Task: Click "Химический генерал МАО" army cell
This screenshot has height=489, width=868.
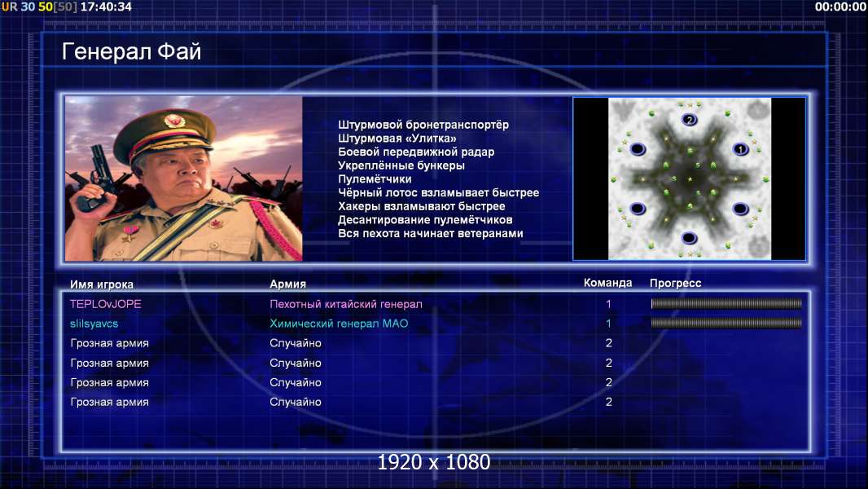Action: point(339,324)
